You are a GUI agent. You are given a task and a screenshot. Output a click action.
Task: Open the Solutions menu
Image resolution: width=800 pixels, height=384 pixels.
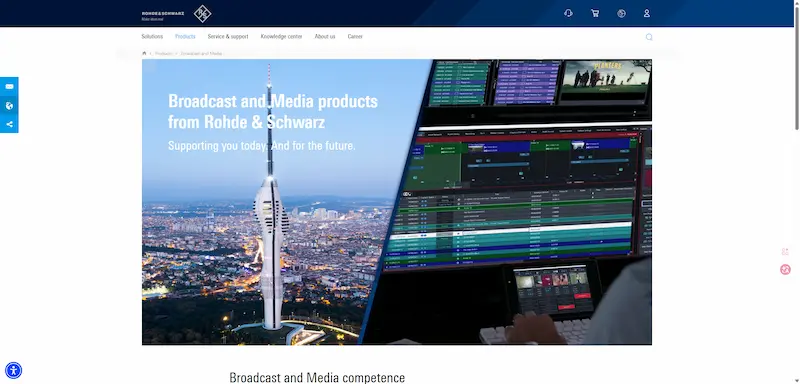pyautogui.click(x=152, y=37)
